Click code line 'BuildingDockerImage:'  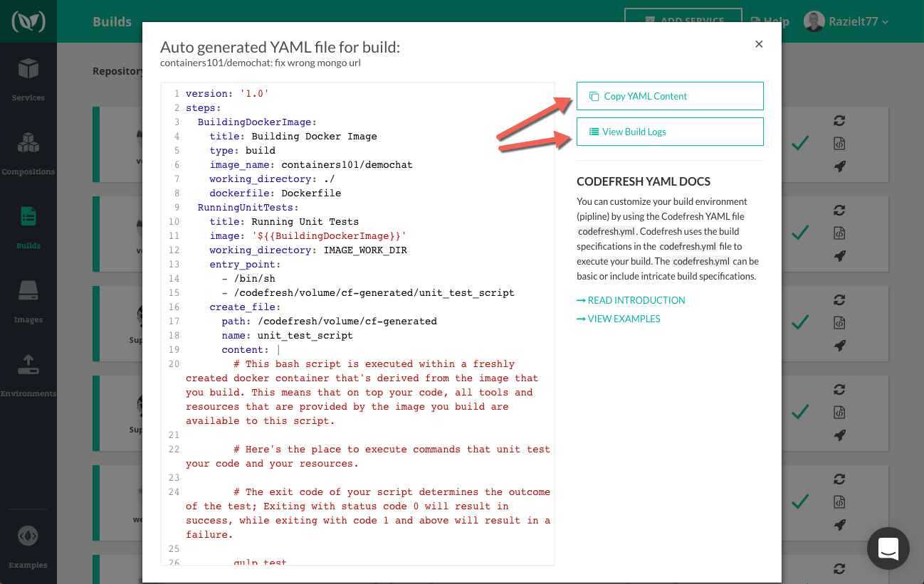pyautogui.click(x=257, y=122)
